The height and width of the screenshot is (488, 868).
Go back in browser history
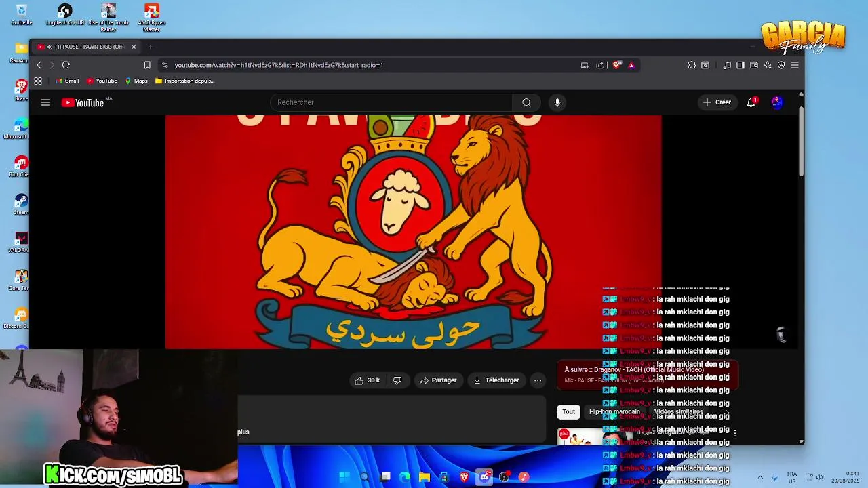pos(39,65)
